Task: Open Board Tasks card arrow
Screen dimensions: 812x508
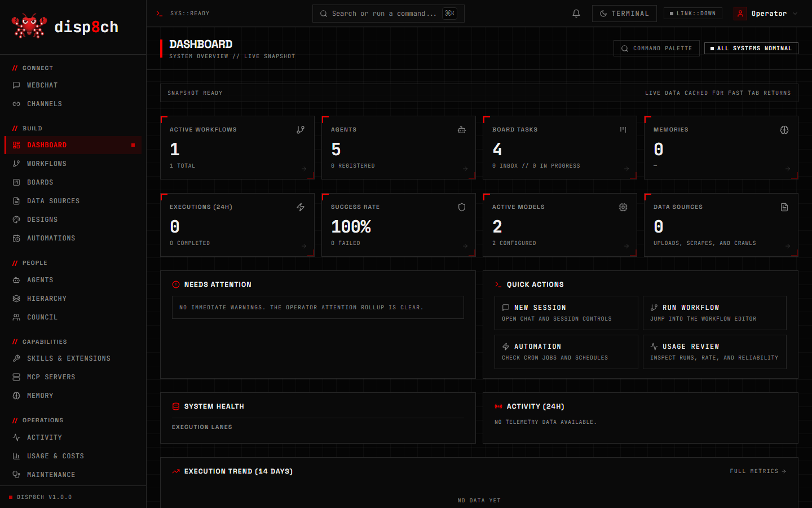Action: pos(626,168)
